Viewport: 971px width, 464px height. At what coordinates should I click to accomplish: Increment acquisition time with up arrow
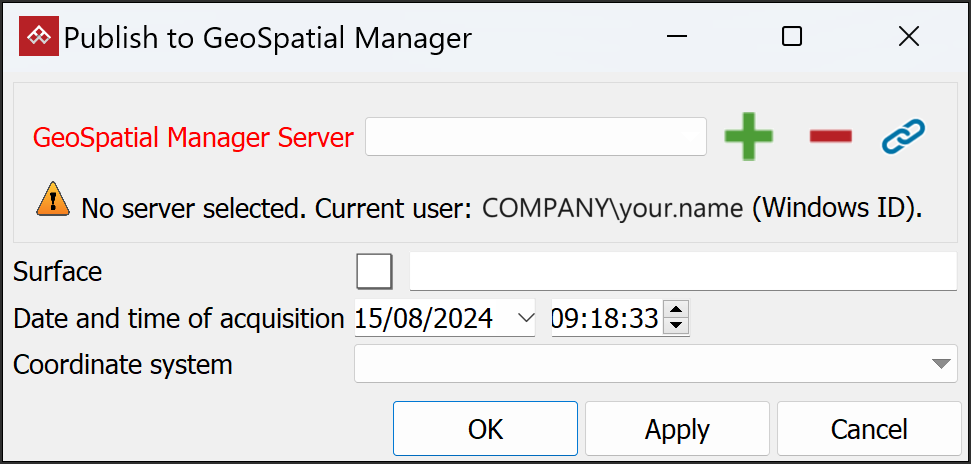click(677, 312)
